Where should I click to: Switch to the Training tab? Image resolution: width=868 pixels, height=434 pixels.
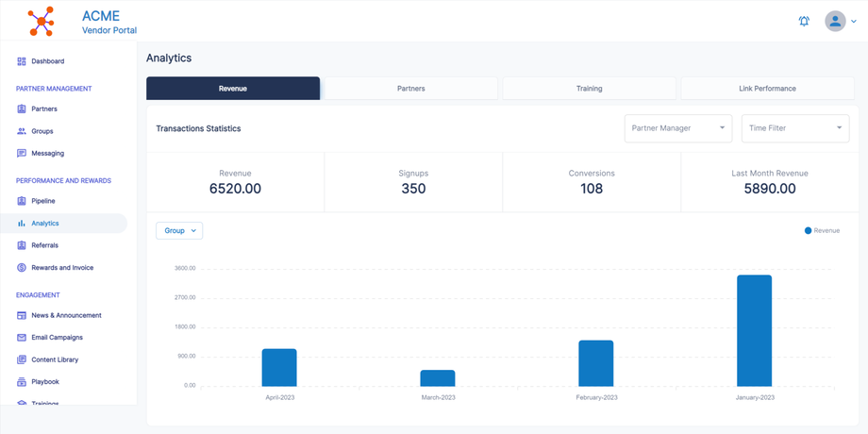tap(589, 88)
